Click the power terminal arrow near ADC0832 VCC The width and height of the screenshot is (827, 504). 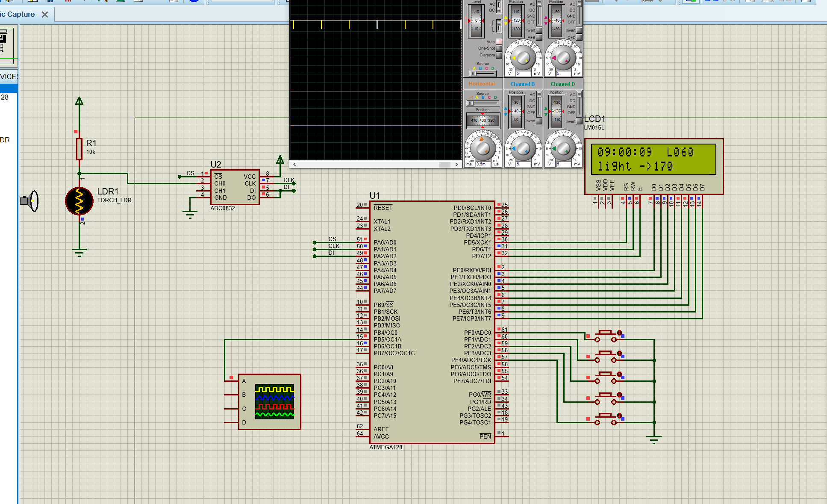coord(280,160)
